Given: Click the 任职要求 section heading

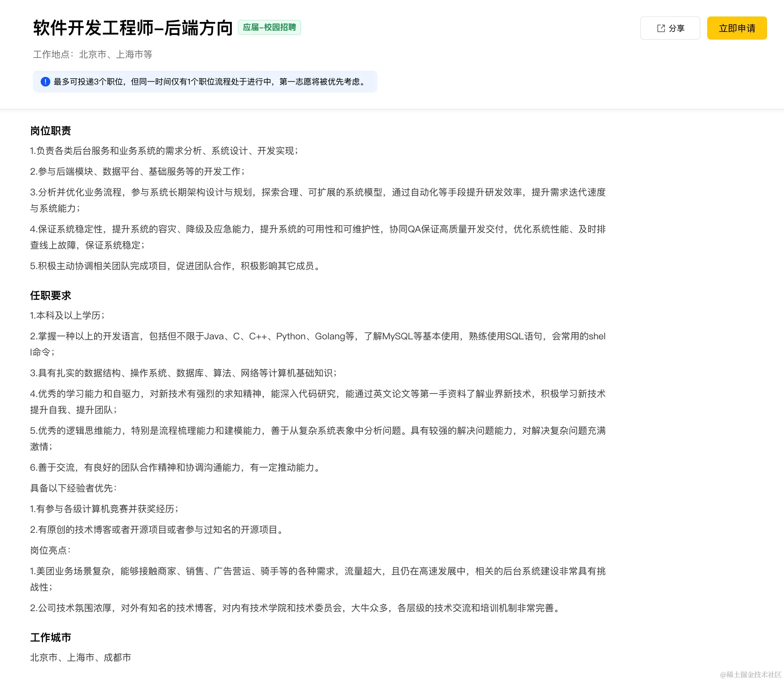Looking at the screenshot, I should [51, 296].
